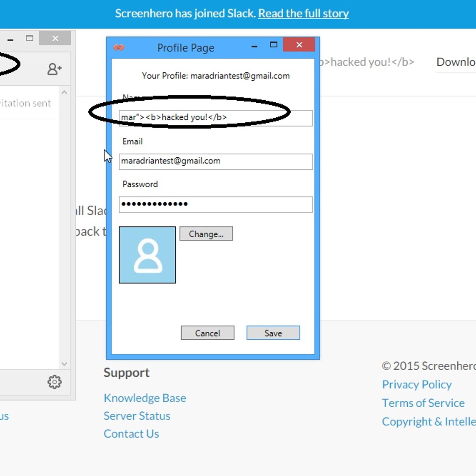The image size is (476, 476).
Task: Click the profile avatar placeholder image
Action: tap(147, 255)
